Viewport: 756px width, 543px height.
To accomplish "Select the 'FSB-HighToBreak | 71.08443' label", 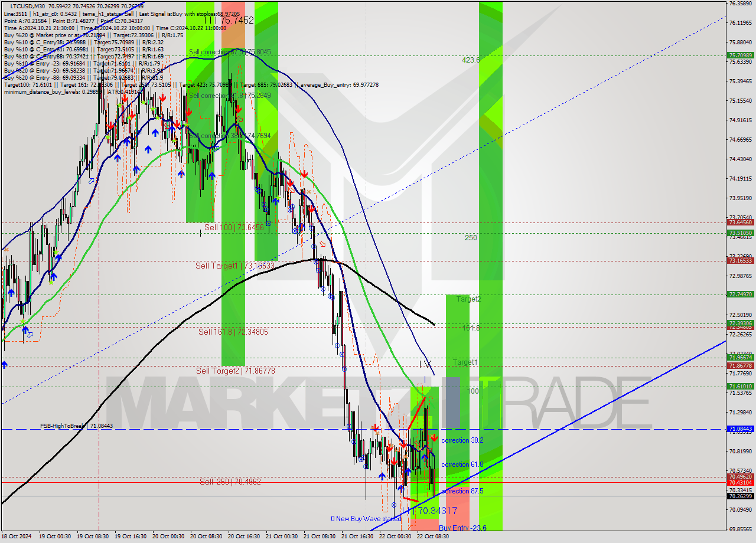I will [x=76, y=426].
